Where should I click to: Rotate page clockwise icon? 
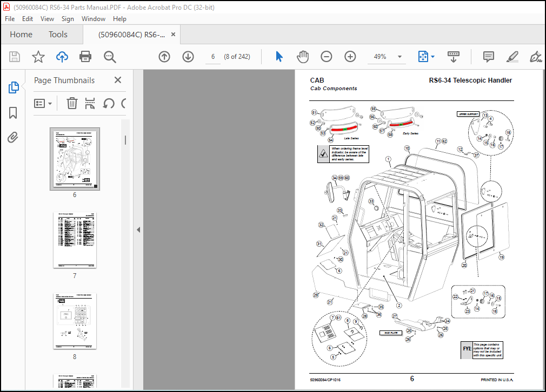click(x=123, y=103)
